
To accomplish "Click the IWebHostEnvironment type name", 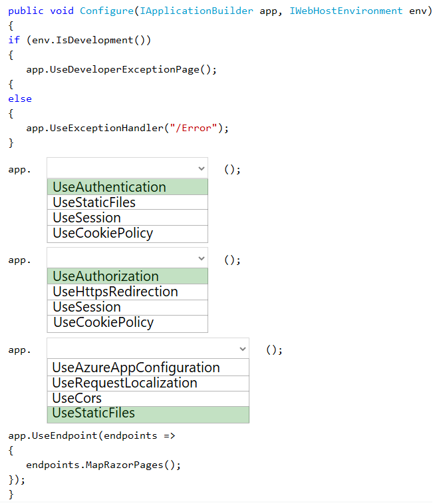I will pyautogui.click(x=346, y=11).
